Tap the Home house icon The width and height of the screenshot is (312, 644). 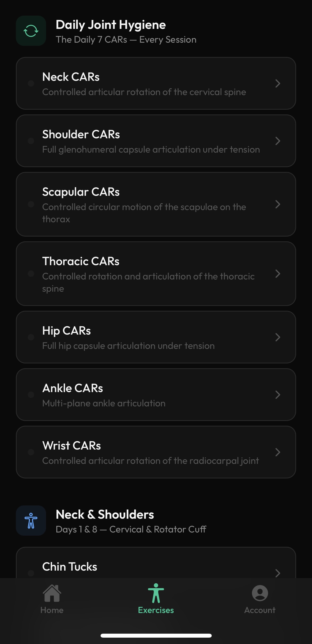click(x=52, y=593)
